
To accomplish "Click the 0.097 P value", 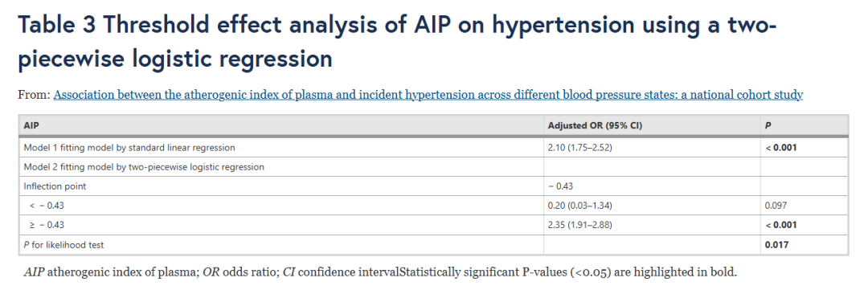I will (x=775, y=206).
